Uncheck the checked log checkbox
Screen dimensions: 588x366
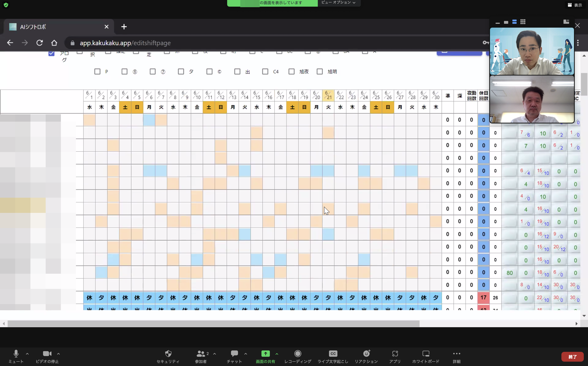51,53
